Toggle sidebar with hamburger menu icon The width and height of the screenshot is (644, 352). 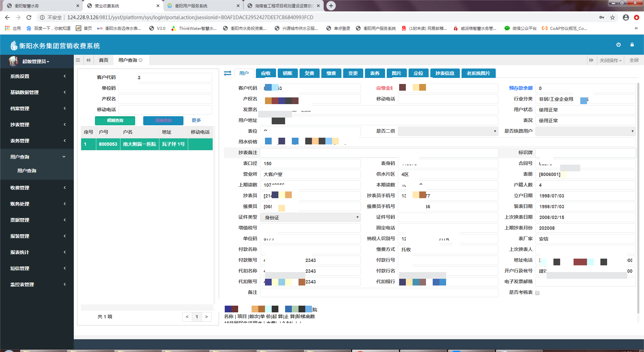[78, 60]
